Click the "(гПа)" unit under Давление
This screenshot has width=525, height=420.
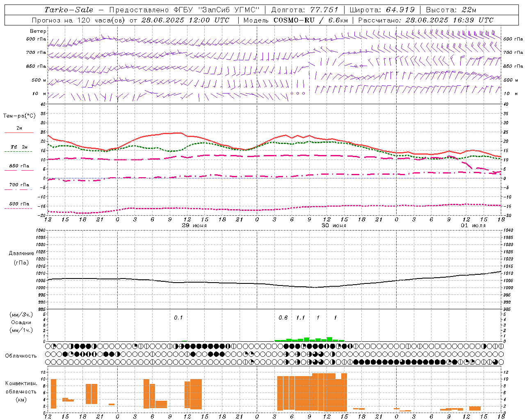pyautogui.click(x=21, y=262)
